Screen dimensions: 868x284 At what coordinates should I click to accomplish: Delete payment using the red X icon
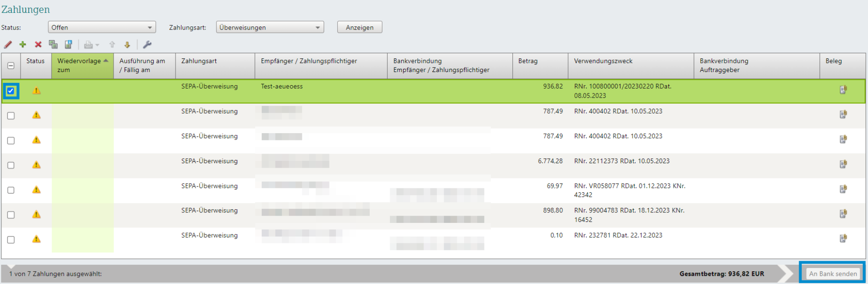click(x=38, y=45)
